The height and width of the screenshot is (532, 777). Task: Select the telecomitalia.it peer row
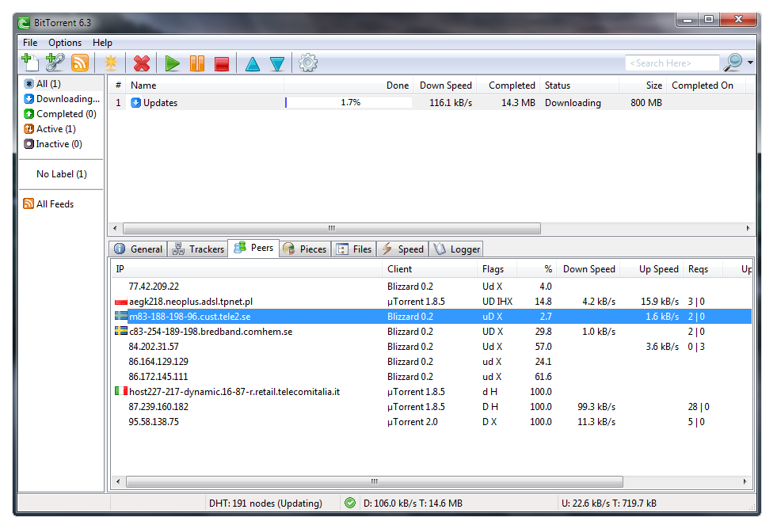pyautogui.click(x=431, y=392)
